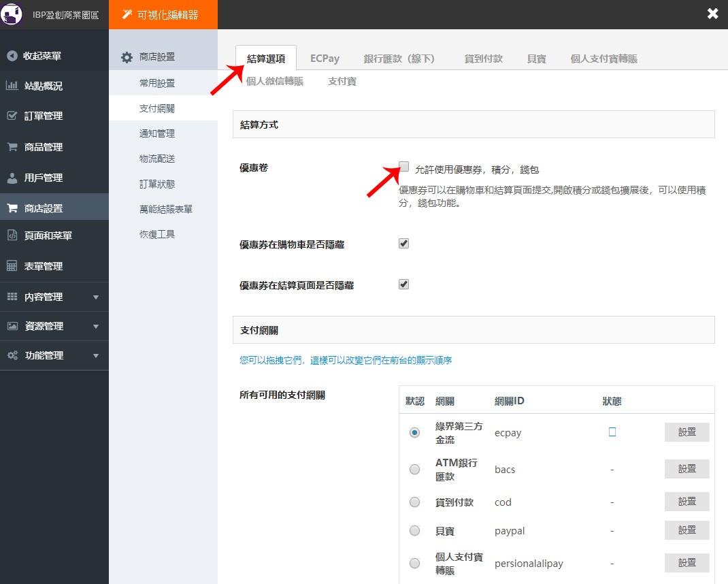Viewport: 728px width, 584px height.
Task: Select cod as default gateway radio
Action: pyautogui.click(x=414, y=502)
